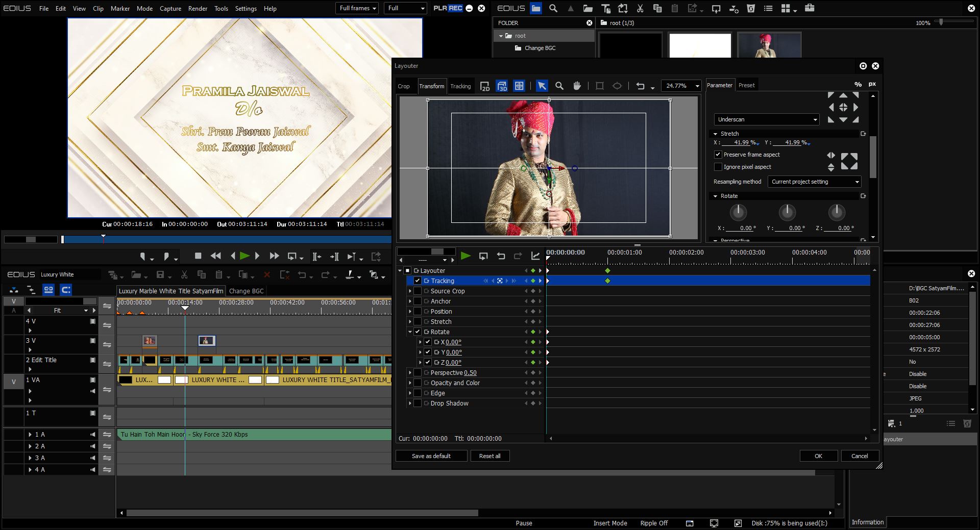Viewport: 980px width, 530px height.
Task: Select the Zoom tool in Layouter toolbar
Action: point(559,86)
